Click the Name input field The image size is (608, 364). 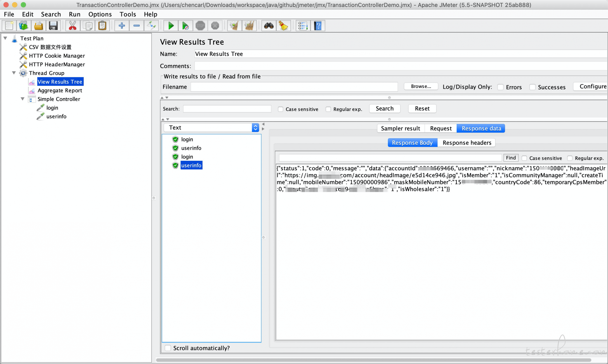click(401, 54)
